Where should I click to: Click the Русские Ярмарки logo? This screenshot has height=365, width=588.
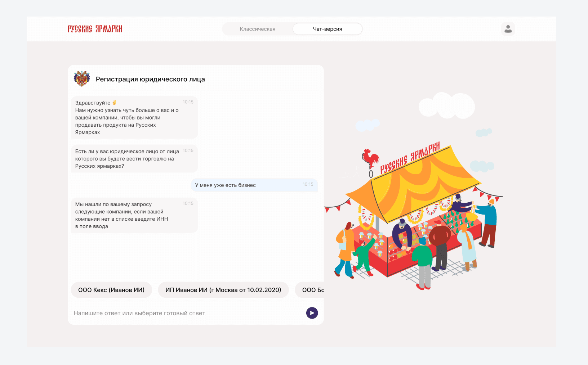point(95,29)
